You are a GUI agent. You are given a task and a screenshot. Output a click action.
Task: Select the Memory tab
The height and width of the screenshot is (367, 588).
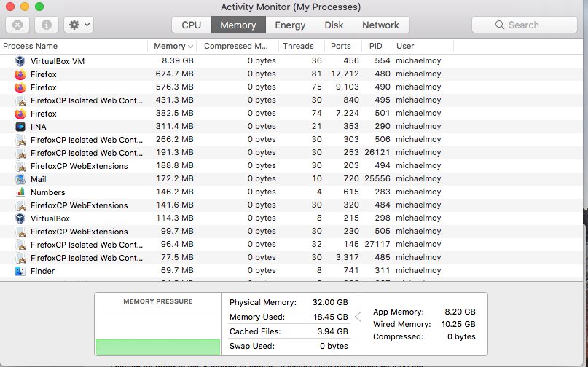(238, 25)
